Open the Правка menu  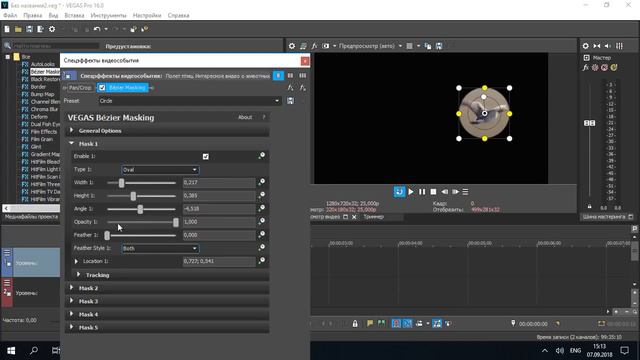point(33,16)
